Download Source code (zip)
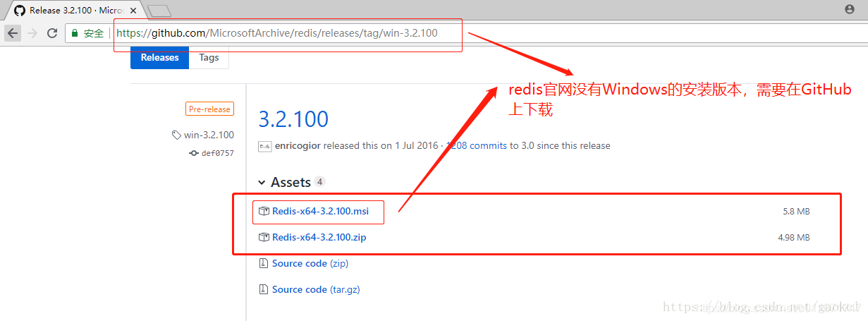Image resolution: width=868 pixels, height=321 pixels. tap(310, 263)
